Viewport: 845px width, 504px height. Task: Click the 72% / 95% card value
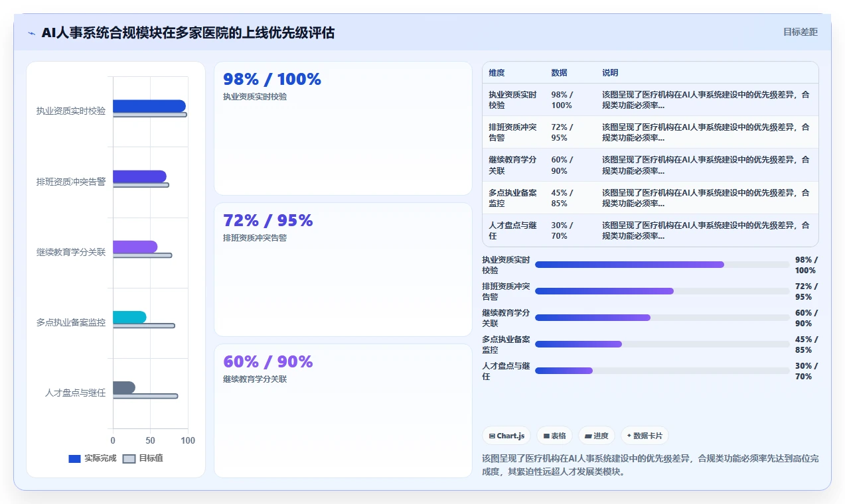(268, 221)
